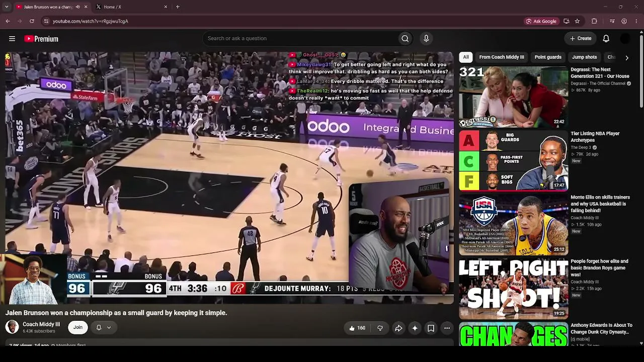Open Monte Ellis on skills trainers title

tap(600, 204)
